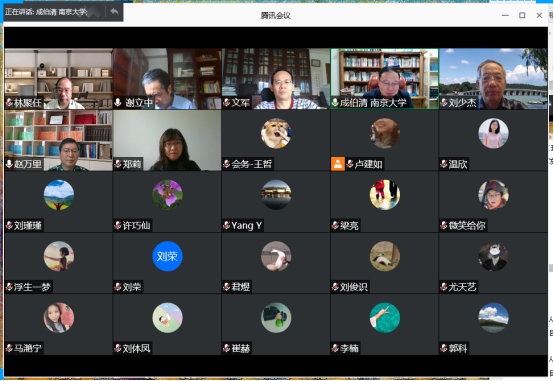Select 会务-王哲 cat avatar
Image resolution: width=554 pixels, height=381 pixels.
[276, 133]
